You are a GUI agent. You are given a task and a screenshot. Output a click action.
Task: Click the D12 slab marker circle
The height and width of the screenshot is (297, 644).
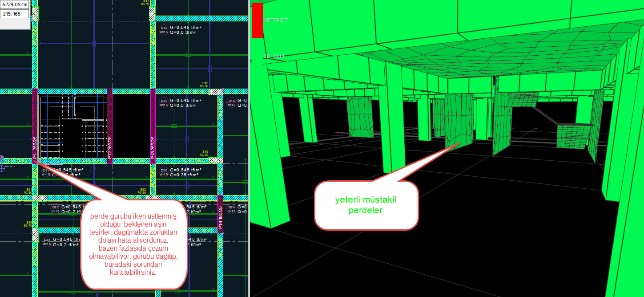click(x=164, y=29)
